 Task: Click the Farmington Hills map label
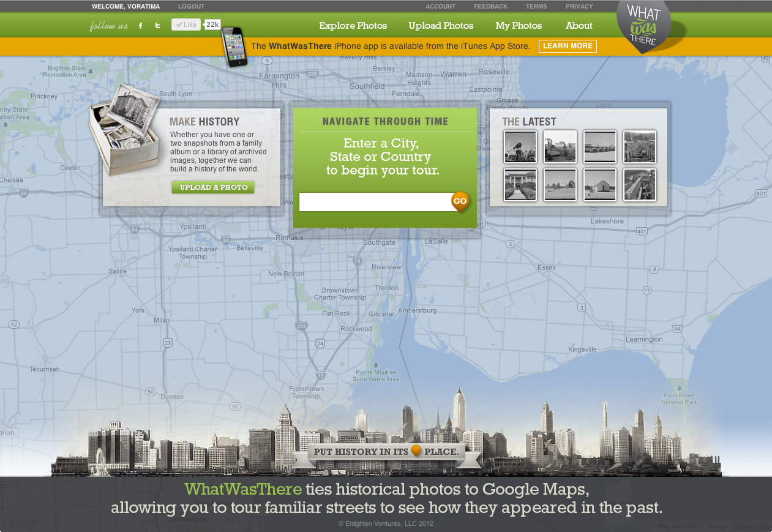(x=279, y=80)
